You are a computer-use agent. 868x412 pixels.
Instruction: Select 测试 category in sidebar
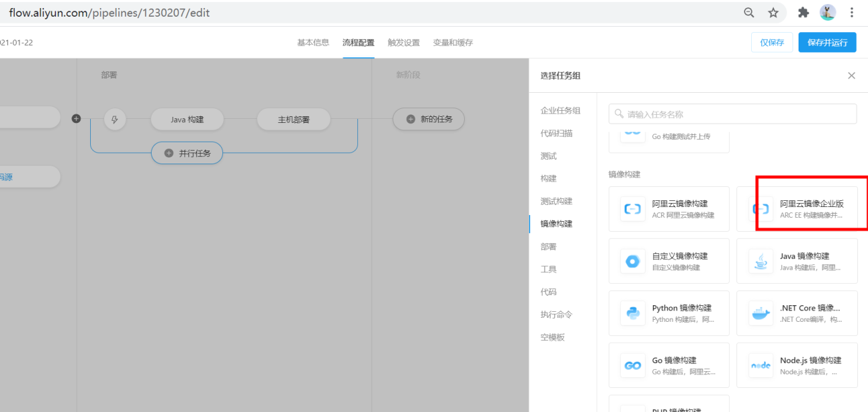548,156
